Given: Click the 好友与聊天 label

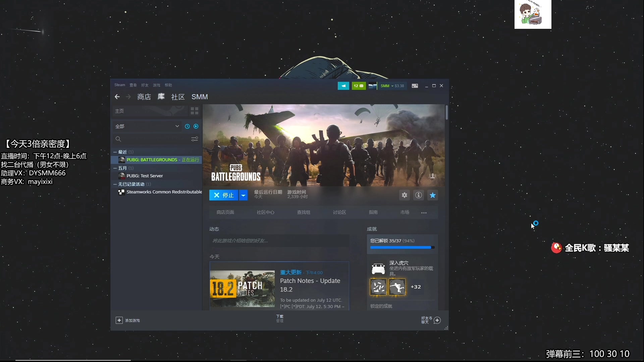Looking at the screenshot, I should click(427, 320).
